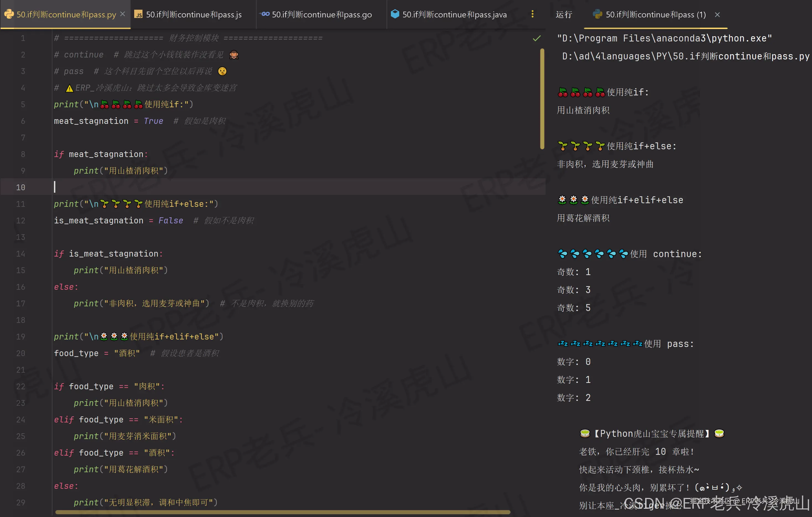Viewport: 812px width, 517px height.
Task: Switch to the 50.if判断continue和pass.go tab
Action: pos(322,14)
